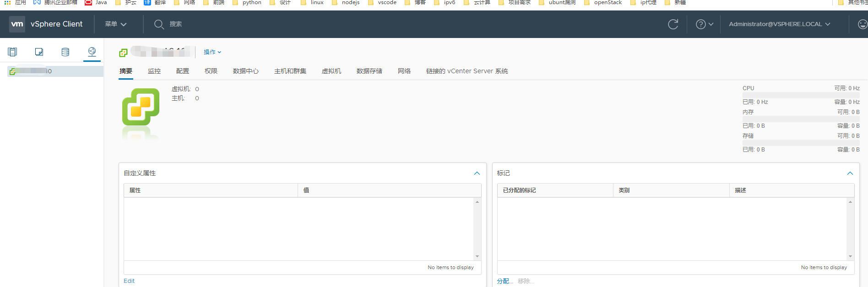Click the vSphere Client title
This screenshot has width=868, height=287.
(x=57, y=24)
